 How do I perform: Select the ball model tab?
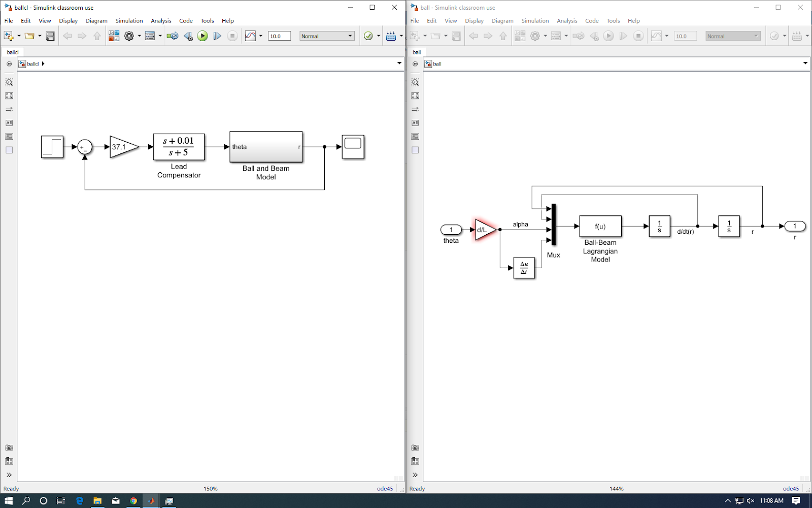pyautogui.click(x=417, y=52)
